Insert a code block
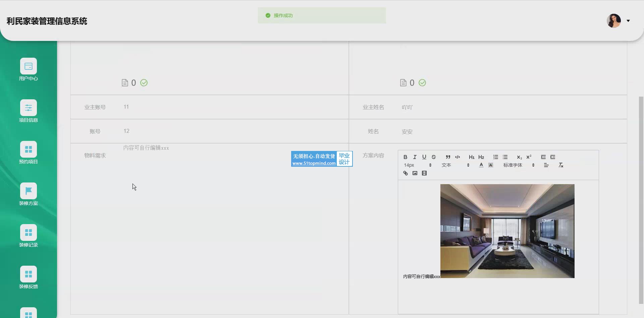 click(457, 157)
